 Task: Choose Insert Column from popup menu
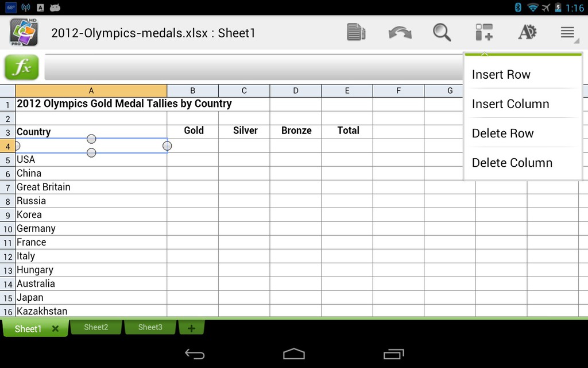click(523, 103)
